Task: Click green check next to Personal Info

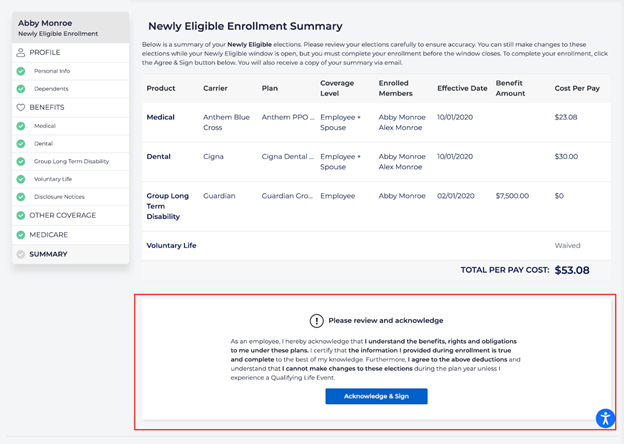Action: [x=21, y=72]
